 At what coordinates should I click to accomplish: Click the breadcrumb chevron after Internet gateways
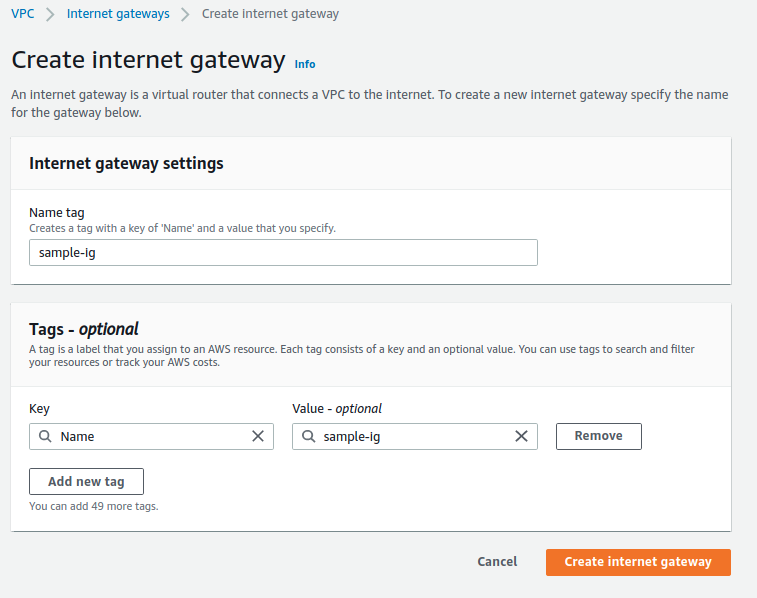click(185, 14)
